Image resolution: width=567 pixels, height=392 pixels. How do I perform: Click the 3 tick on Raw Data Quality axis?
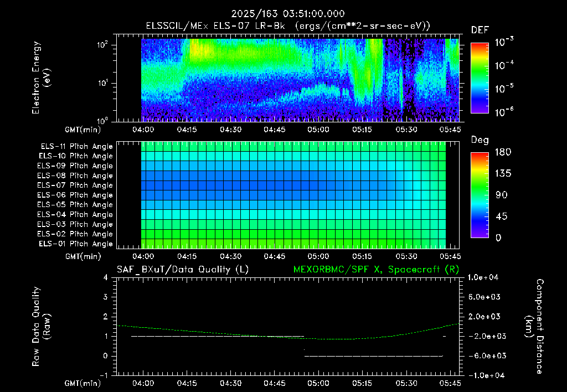tap(106, 297)
